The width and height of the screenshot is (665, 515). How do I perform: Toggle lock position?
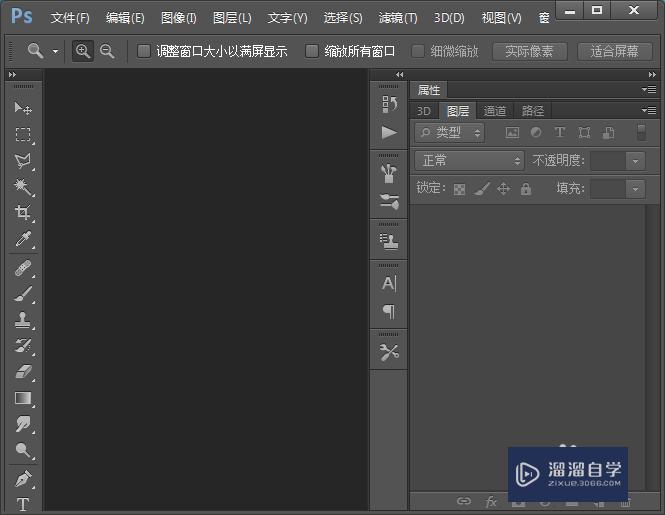pyautogui.click(x=503, y=188)
